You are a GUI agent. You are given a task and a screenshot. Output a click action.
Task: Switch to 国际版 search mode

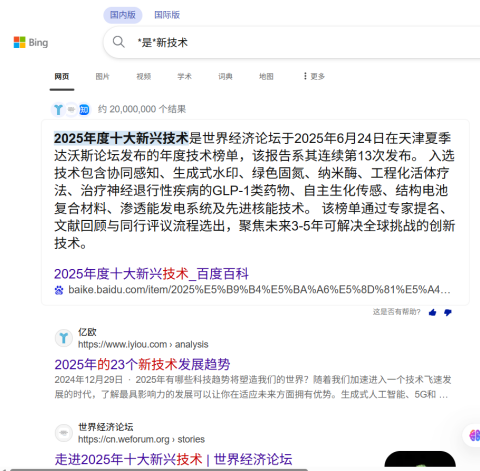(167, 15)
